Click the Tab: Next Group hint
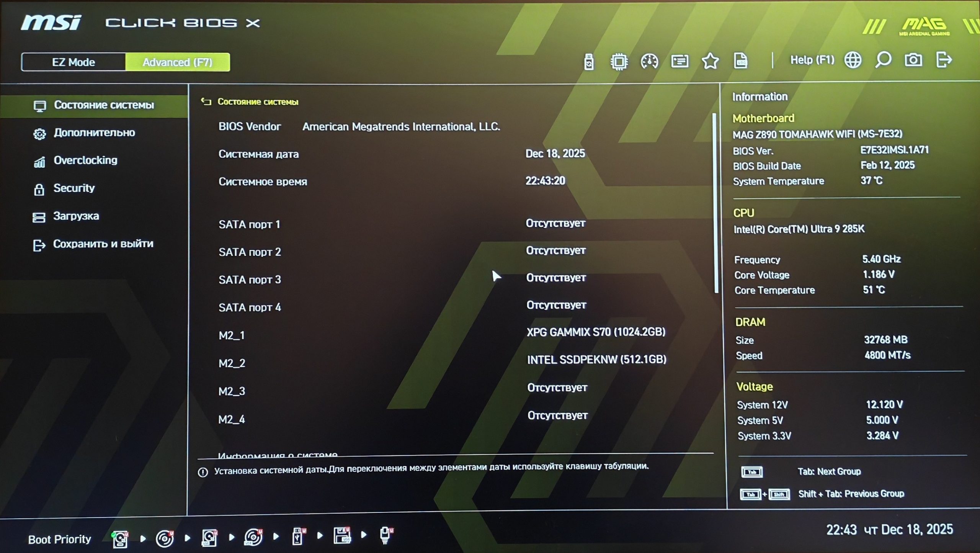 [829, 471]
